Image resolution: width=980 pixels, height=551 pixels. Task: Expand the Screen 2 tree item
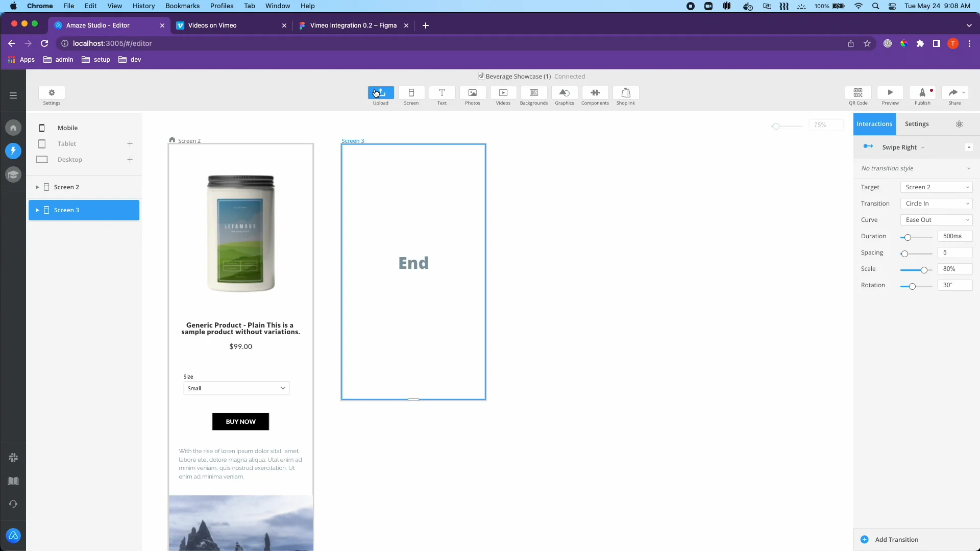(37, 187)
